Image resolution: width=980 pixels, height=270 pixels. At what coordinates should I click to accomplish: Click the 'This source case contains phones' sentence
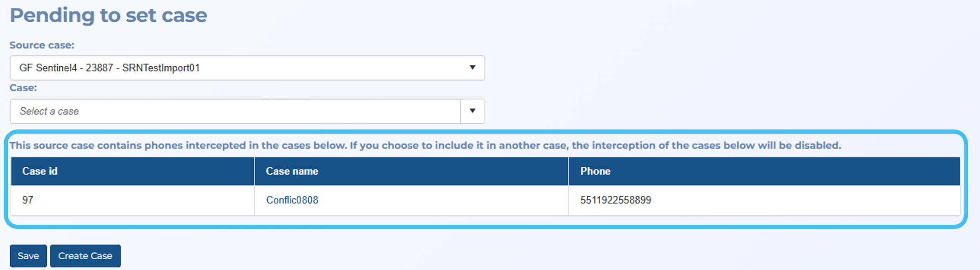[x=178, y=146]
